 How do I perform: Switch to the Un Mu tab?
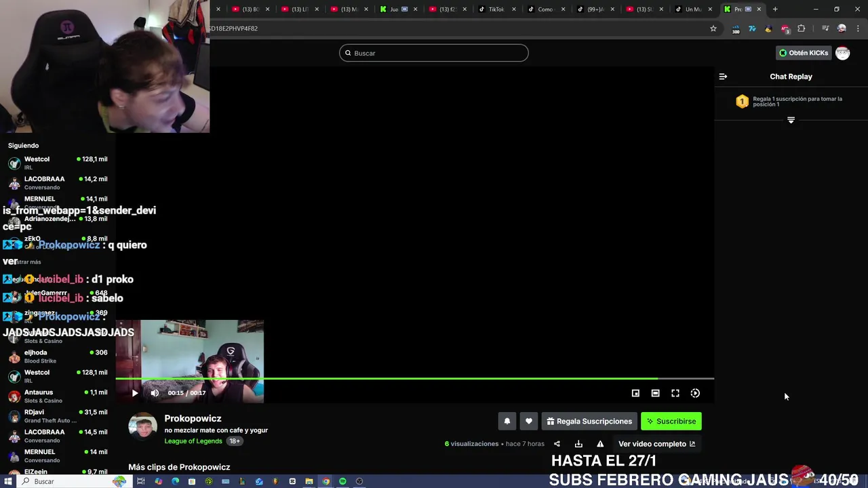(x=694, y=9)
